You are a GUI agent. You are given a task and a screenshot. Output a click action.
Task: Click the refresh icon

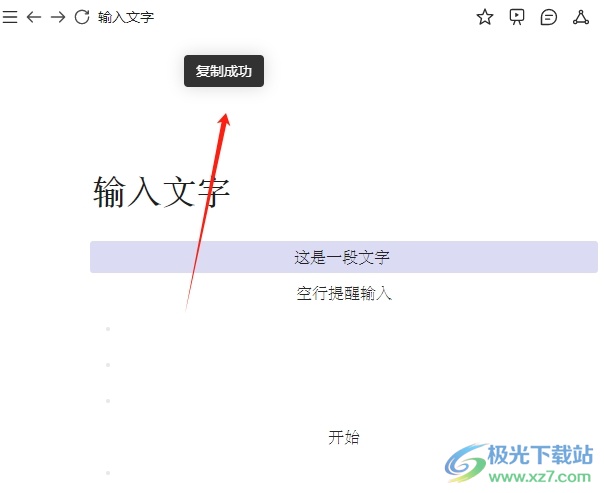(82, 17)
